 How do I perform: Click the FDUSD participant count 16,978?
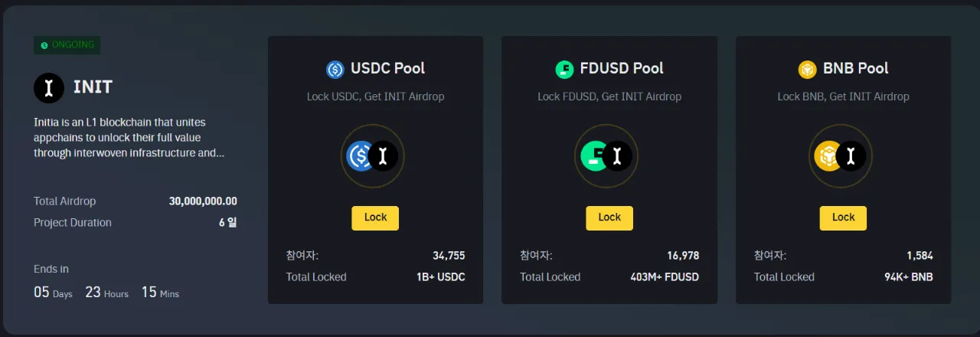coord(683,256)
